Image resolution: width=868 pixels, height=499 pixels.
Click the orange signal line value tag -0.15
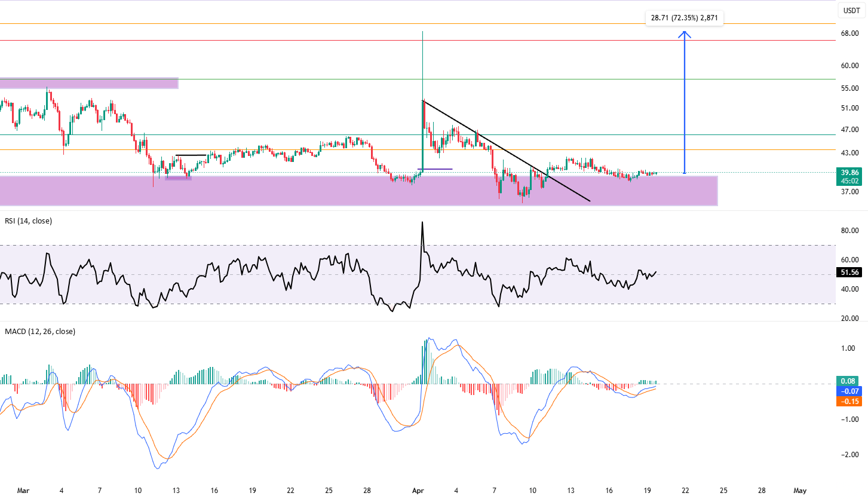coord(849,402)
